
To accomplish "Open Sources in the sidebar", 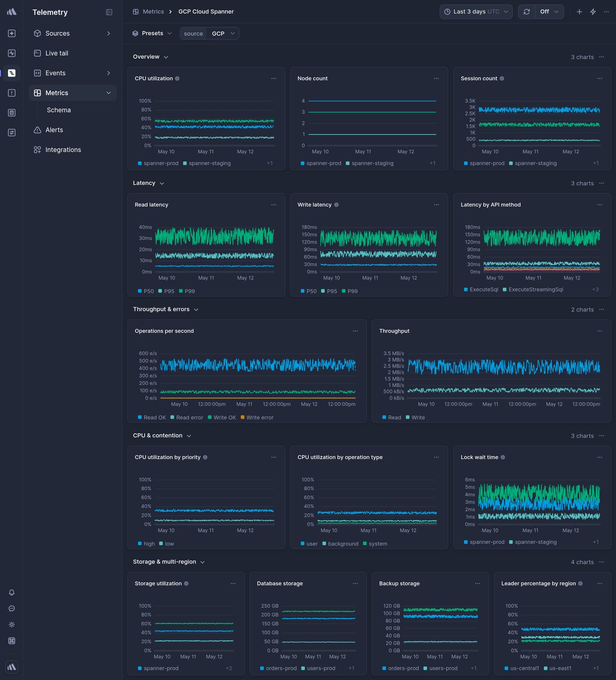I will tap(72, 33).
